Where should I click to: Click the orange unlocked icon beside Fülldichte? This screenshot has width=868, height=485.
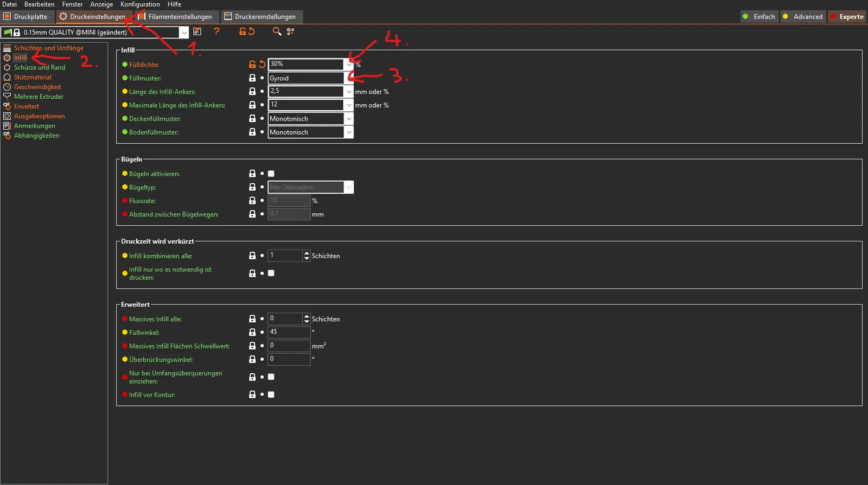252,64
